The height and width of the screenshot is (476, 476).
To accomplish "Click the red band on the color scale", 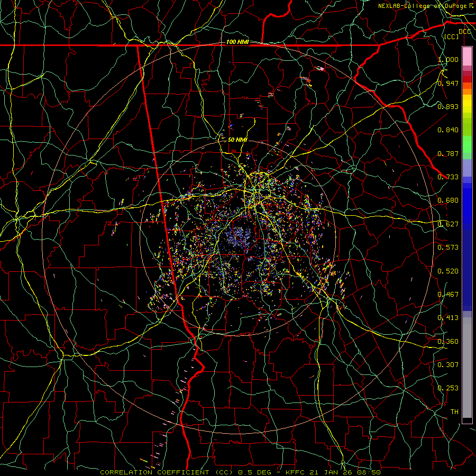I will click(467, 79).
